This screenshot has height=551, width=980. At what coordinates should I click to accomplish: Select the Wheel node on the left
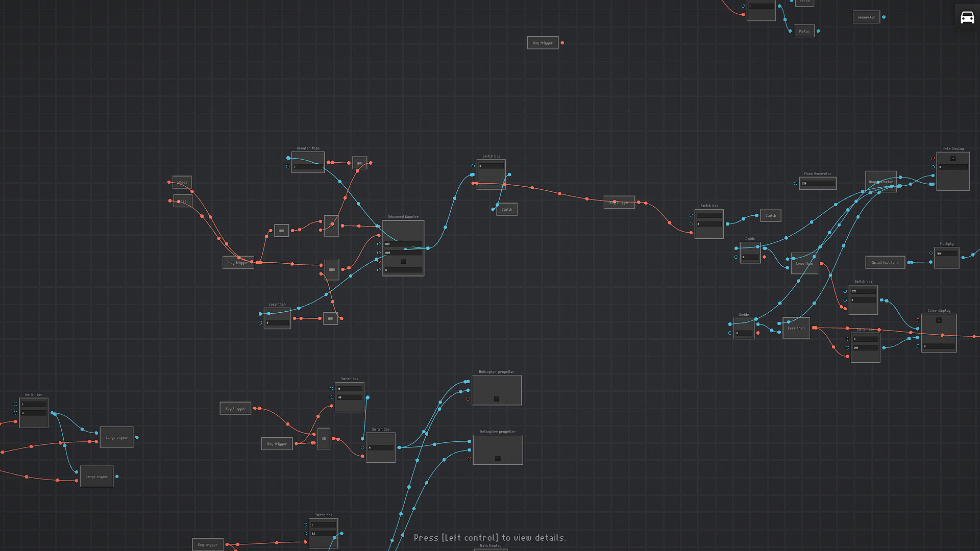[182, 182]
